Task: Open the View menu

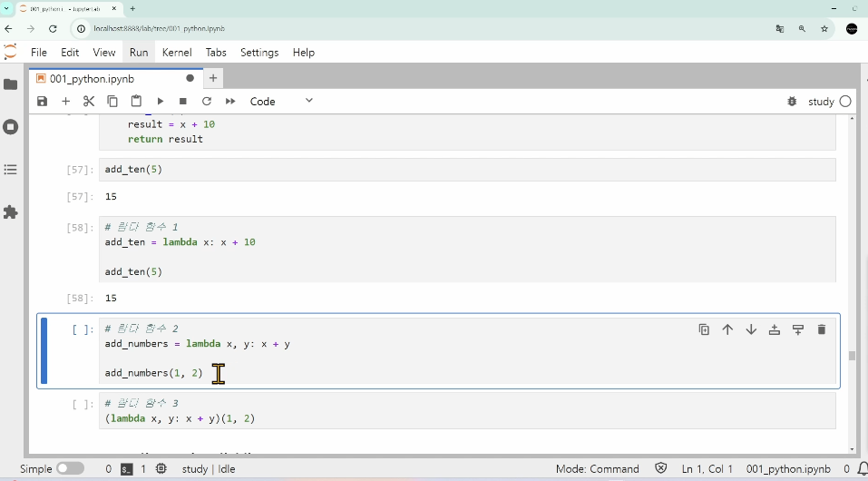Action: (x=104, y=53)
